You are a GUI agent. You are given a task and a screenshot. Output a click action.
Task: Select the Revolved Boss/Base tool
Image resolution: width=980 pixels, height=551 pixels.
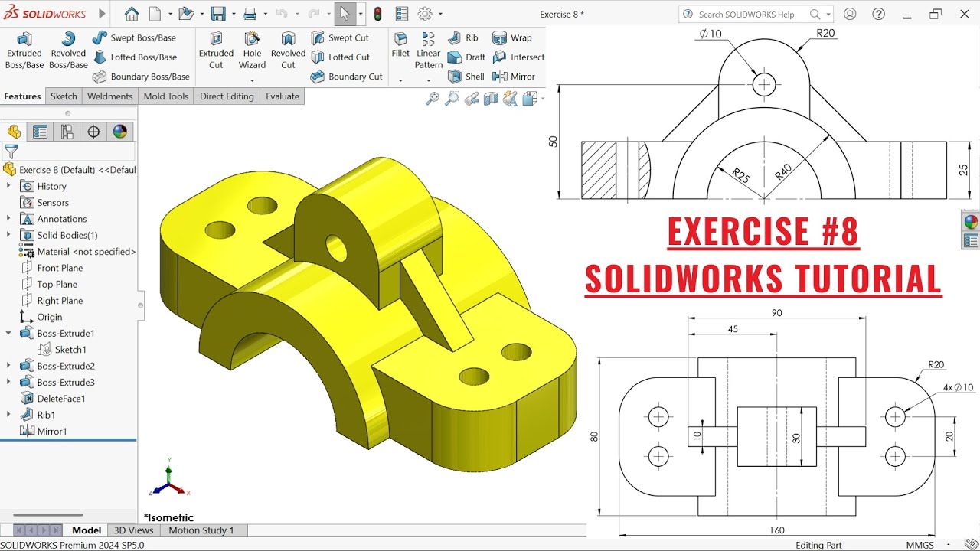[68, 51]
